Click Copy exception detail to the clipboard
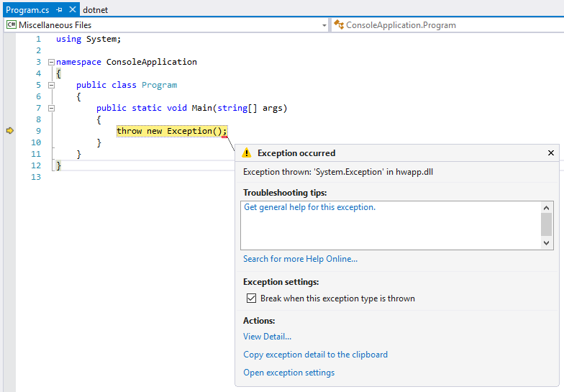This screenshot has height=392, width=564. click(315, 355)
